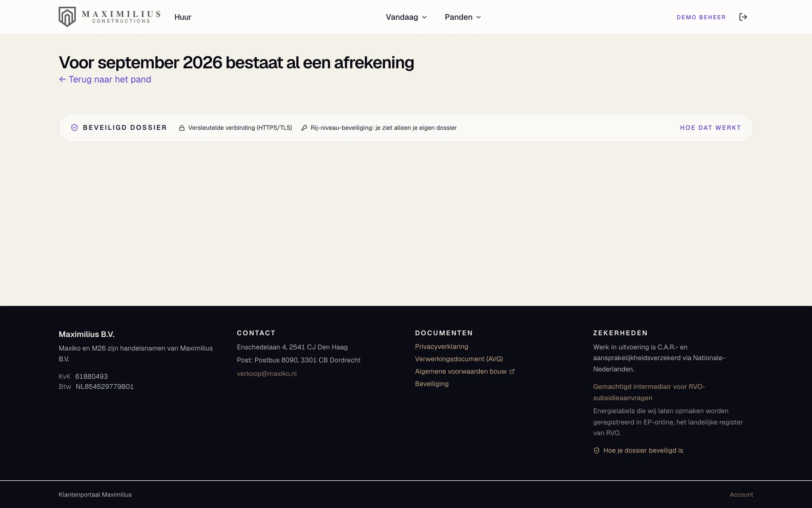Click the Maximilius B.V. footer heading
Screen dimensions: 812x508
[86, 334]
